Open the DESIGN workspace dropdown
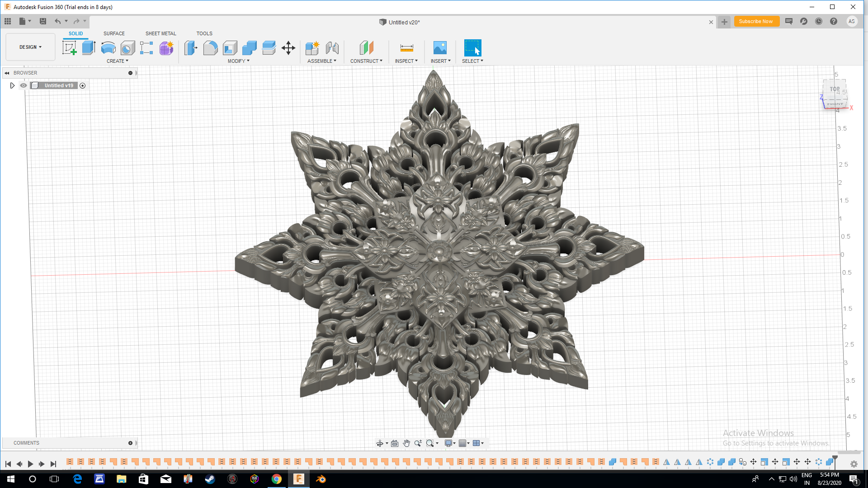The image size is (868, 488). coord(30,47)
